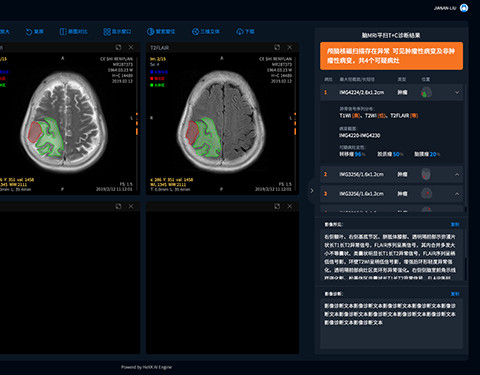Toggle the red legend item in T2FLAIR viewport
The height and width of the screenshot is (375, 480).
pos(157,78)
